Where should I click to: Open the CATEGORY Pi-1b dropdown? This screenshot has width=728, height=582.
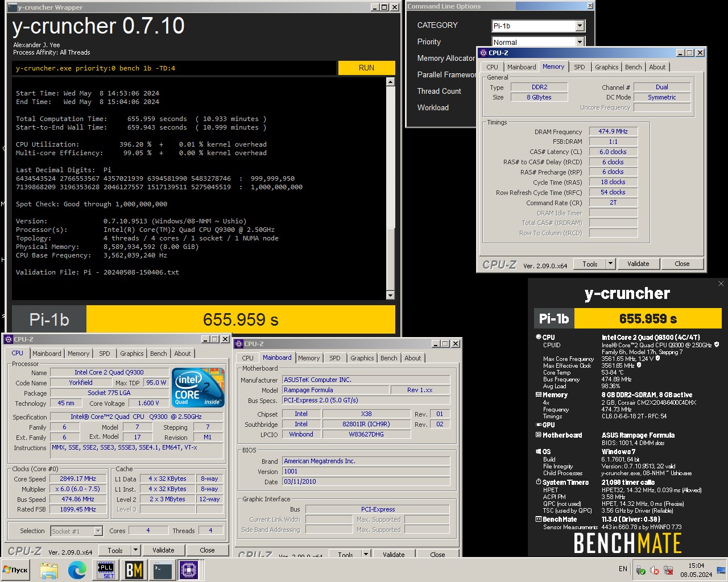(580, 26)
